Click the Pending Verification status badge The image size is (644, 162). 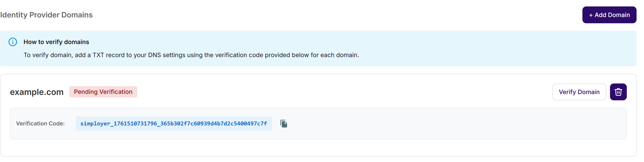pyautogui.click(x=103, y=92)
